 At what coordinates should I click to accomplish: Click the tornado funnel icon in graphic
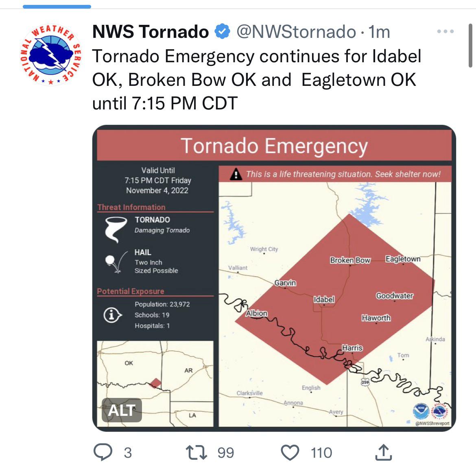click(x=116, y=229)
